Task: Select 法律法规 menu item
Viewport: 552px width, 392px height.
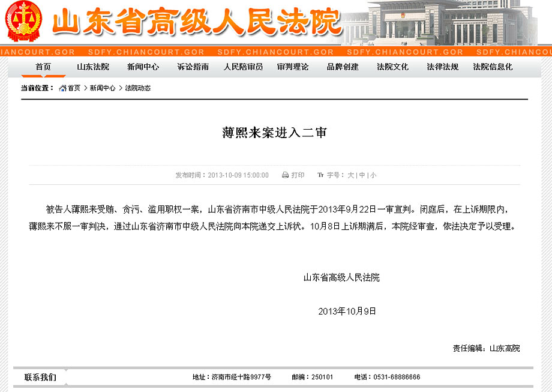Action: pos(443,67)
